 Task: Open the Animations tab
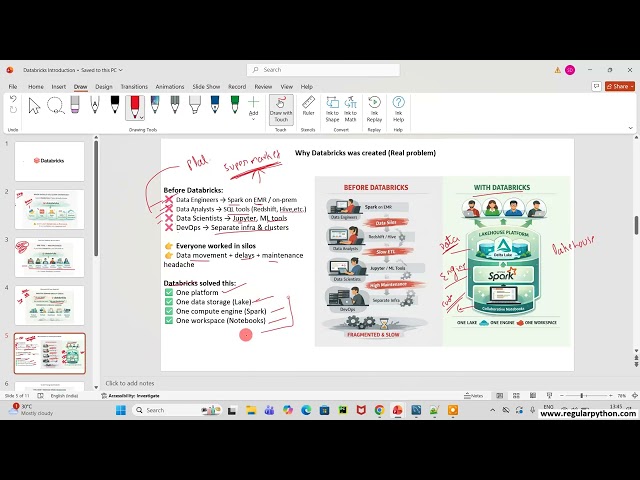[170, 87]
